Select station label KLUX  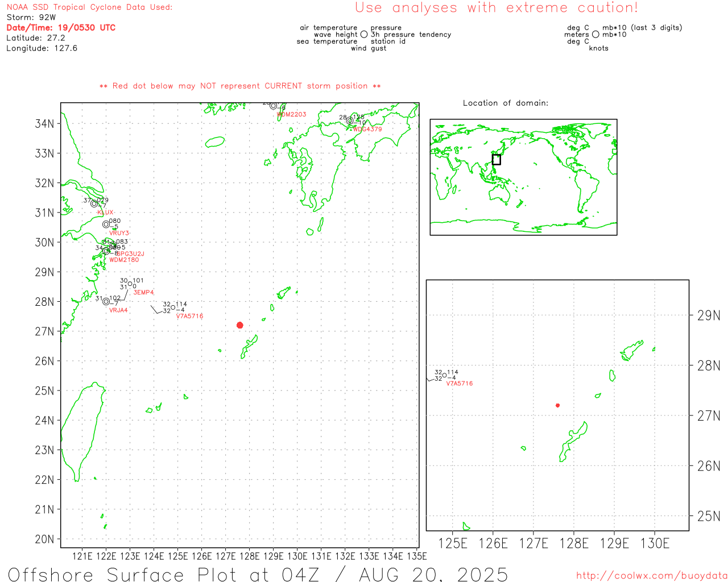click(105, 213)
